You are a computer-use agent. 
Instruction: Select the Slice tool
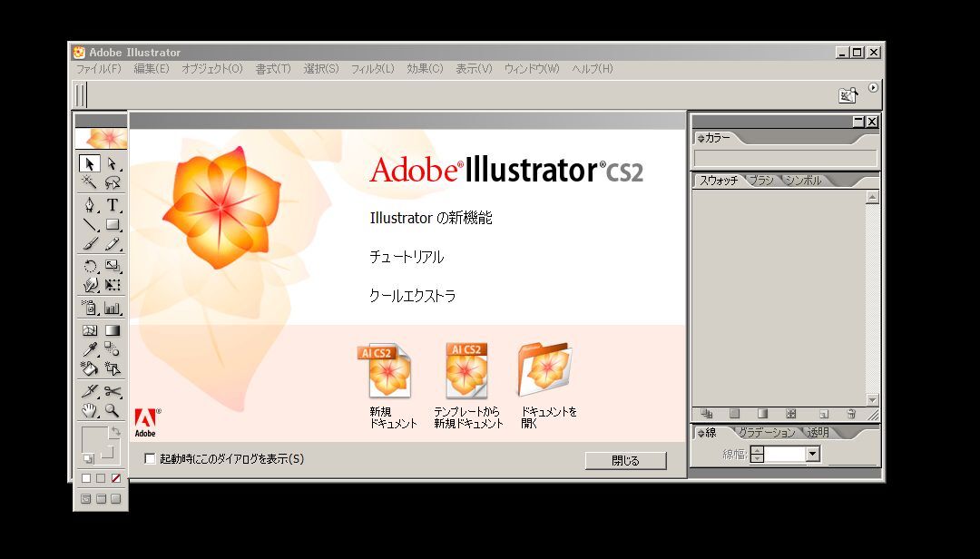[89, 391]
